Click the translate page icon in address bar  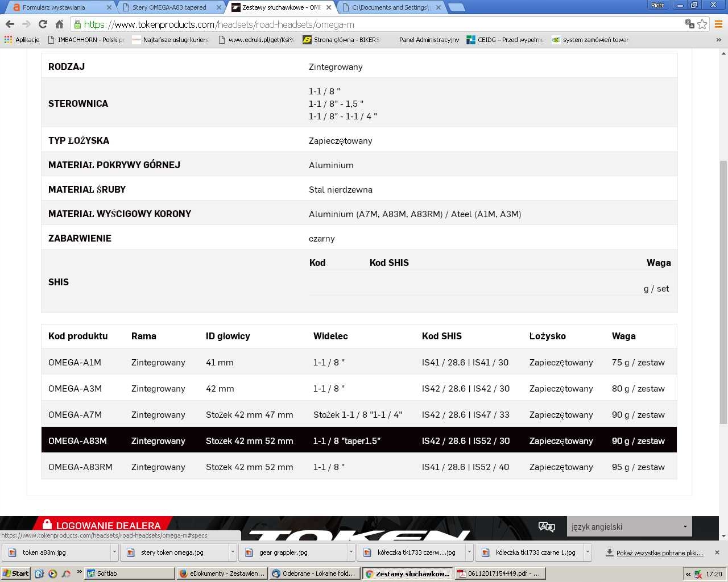pos(689,24)
